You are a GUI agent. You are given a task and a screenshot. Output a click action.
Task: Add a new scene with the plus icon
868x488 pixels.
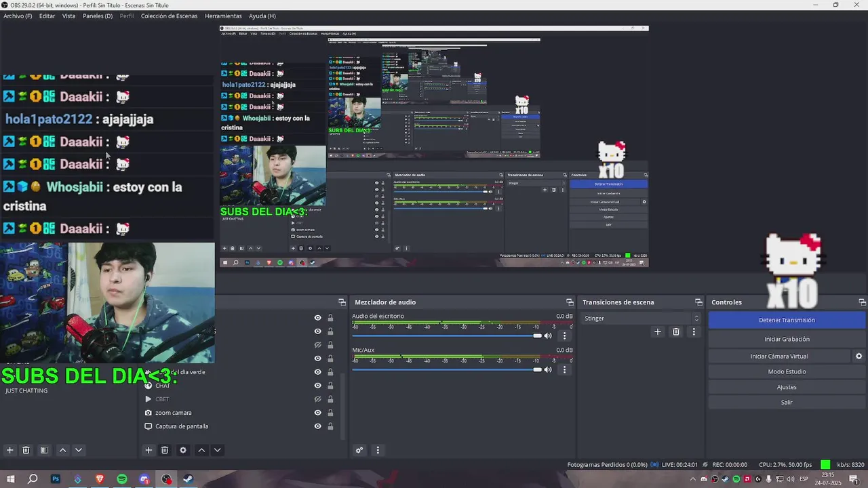[9, 450]
